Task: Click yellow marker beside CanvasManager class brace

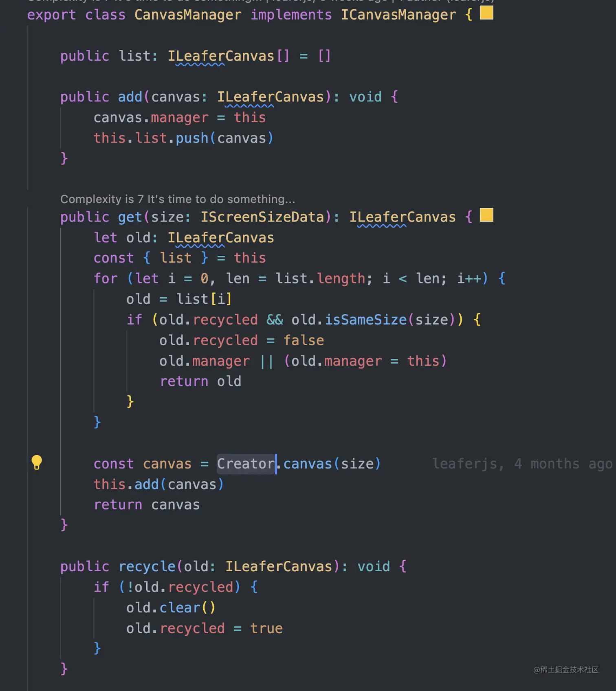Action: [486, 13]
